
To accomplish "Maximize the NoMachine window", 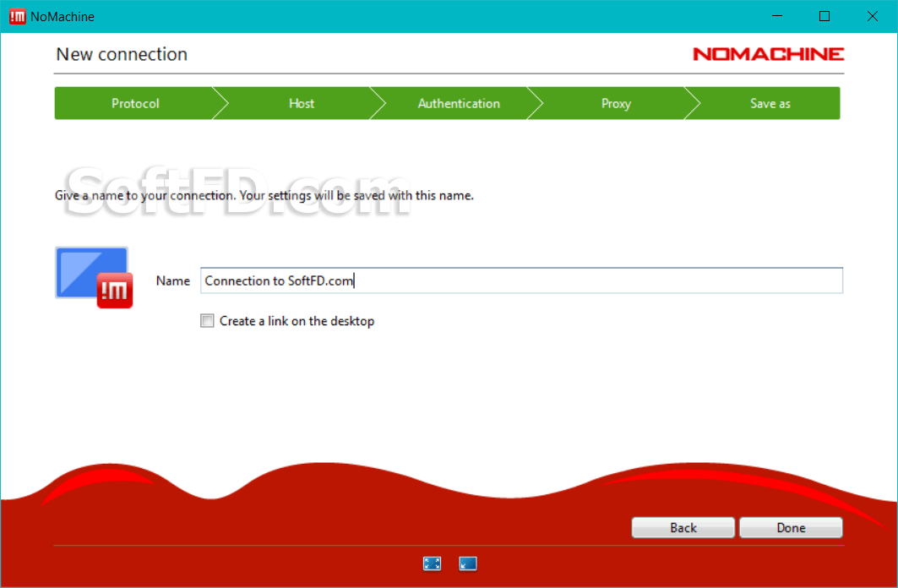I will tap(825, 16).
